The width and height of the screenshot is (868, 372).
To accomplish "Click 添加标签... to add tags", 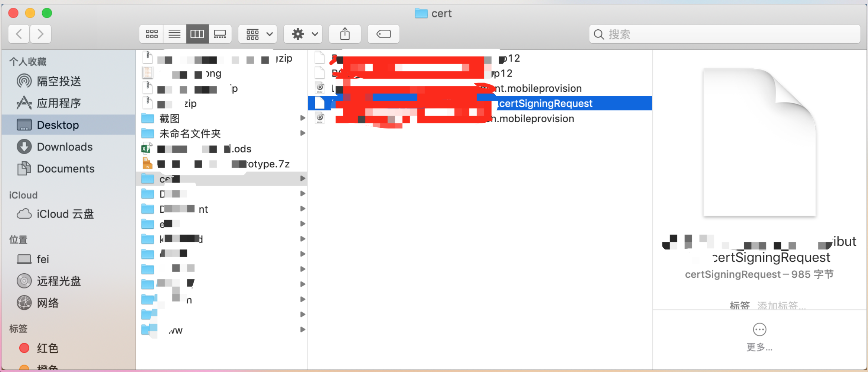I will tap(781, 306).
